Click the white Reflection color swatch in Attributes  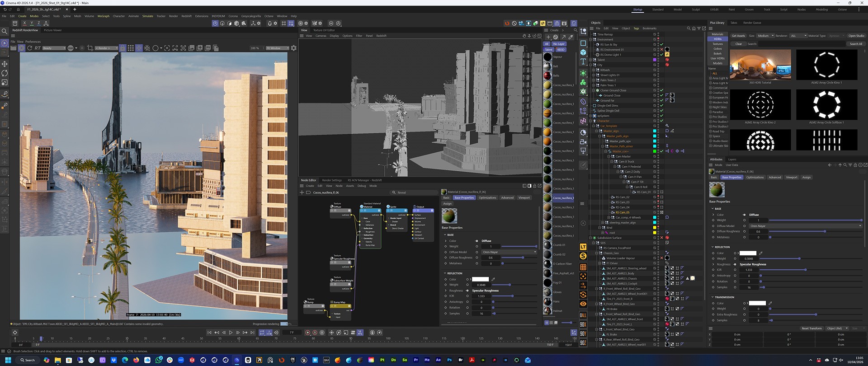click(747, 253)
